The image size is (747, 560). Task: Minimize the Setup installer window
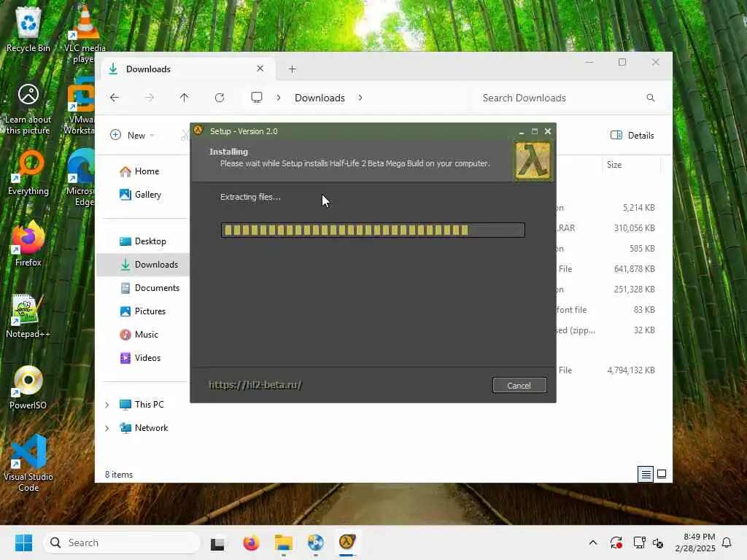tap(522, 131)
